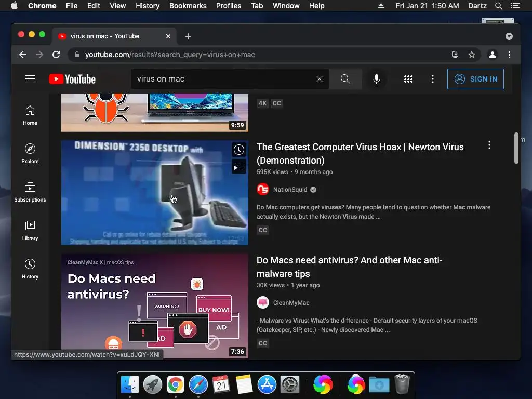
Task: Open 'Do Macs need antivirus?' video title
Action: click(x=349, y=267)
